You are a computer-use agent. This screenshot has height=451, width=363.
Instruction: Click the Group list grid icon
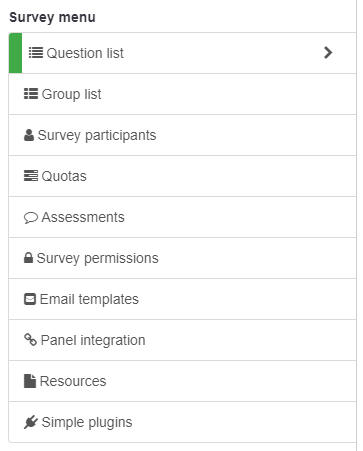point(31,94)
